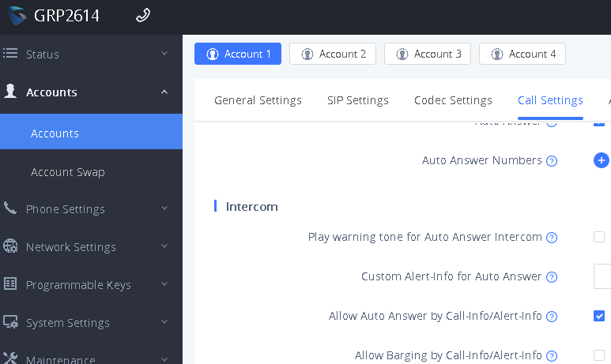Open help for Allow Barging by Call-Info
The height and width of the screenshot is (364, 611).
coord(552,356)
